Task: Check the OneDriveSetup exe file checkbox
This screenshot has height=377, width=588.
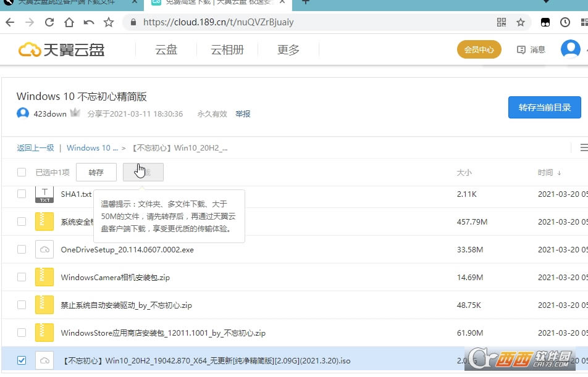Action: pos(22,249)
